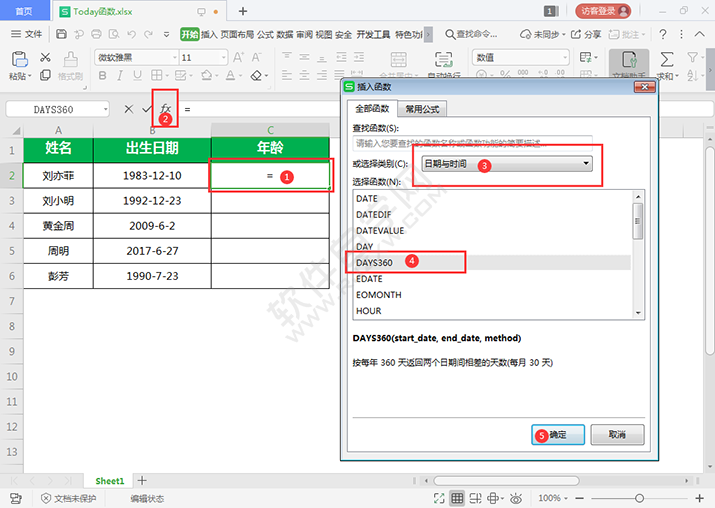Open the Name Box dropdown arrow
715x508 pixels.
[106, 109]
